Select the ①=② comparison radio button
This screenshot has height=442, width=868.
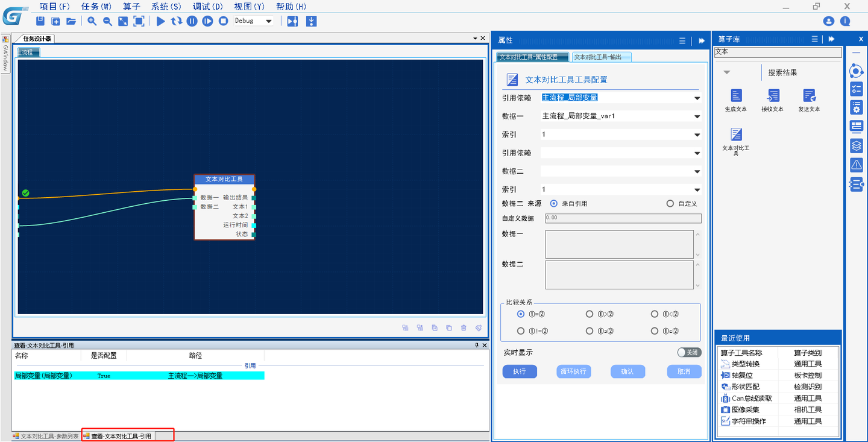(x=521, y=314)
